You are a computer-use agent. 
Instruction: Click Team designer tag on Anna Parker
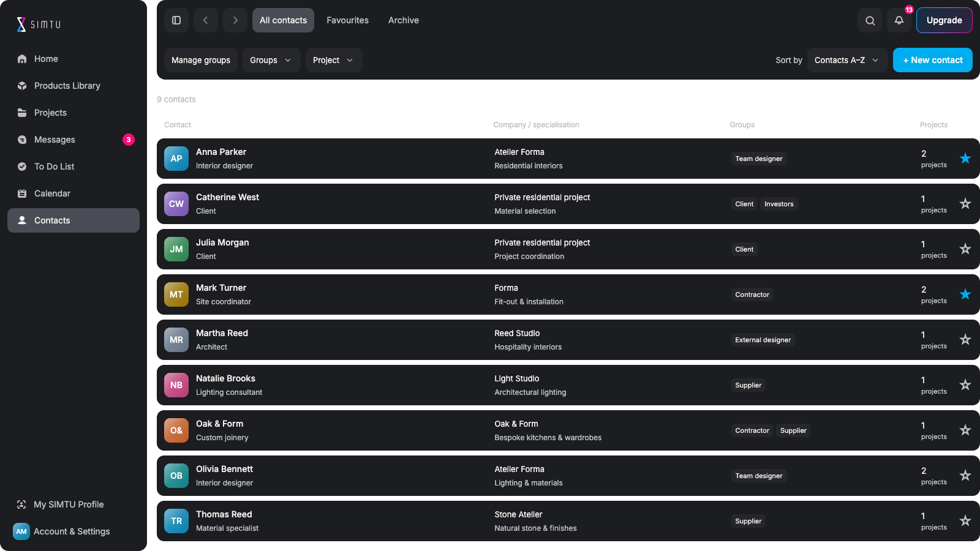(x=759, y=159)
